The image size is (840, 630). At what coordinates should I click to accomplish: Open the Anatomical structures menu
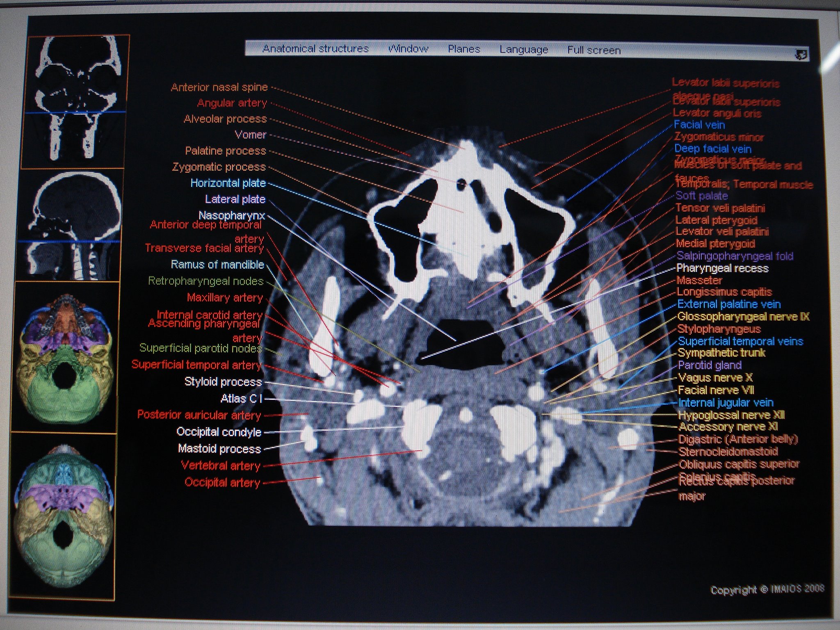pyautogui.click(x=315, y=49)
